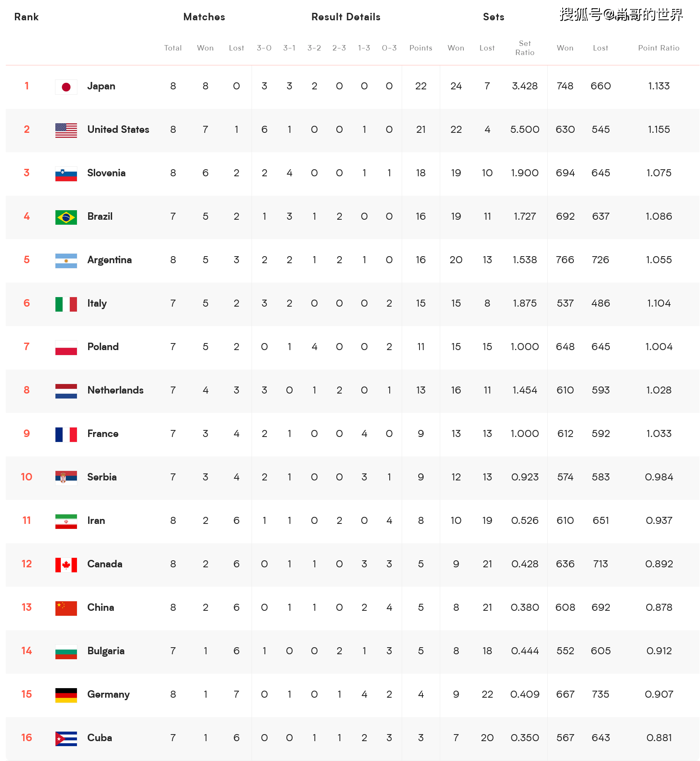Click the Iran flag icon

pos(66,521)
